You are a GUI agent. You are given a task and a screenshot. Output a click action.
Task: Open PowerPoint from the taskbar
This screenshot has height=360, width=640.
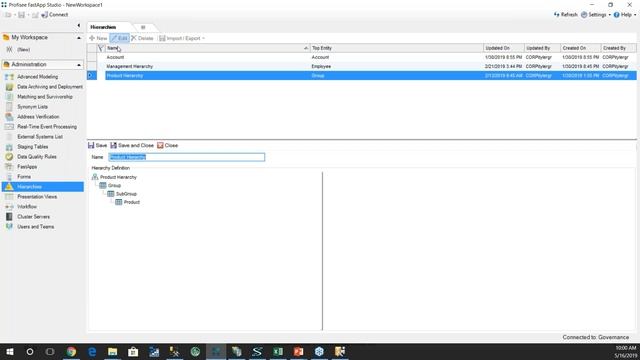298,351
